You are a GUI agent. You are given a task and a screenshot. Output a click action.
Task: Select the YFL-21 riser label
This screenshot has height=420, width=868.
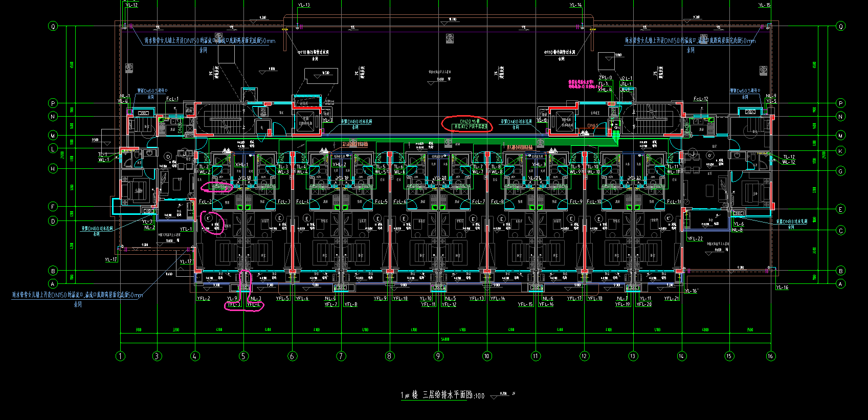pos(672,298)
